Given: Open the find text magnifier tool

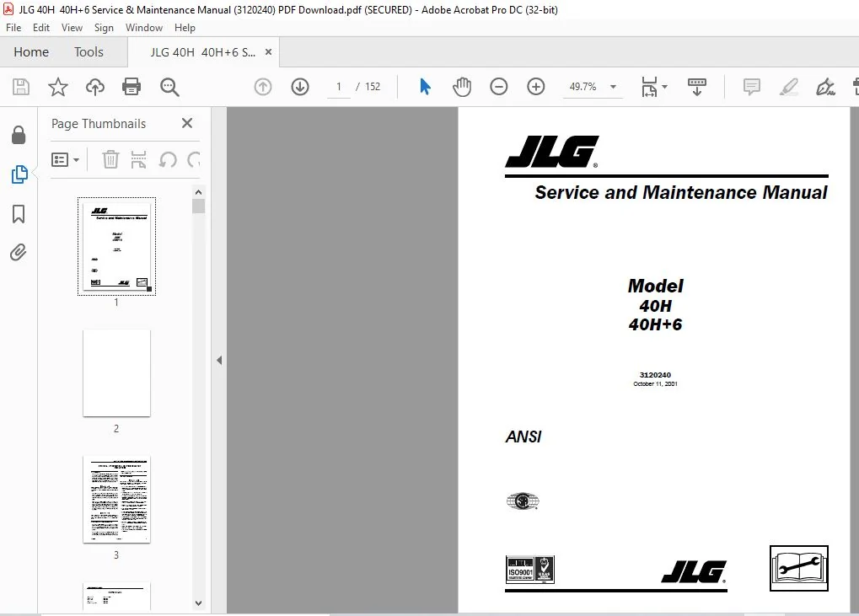Looking at the screenshot, I should point(169,87).
